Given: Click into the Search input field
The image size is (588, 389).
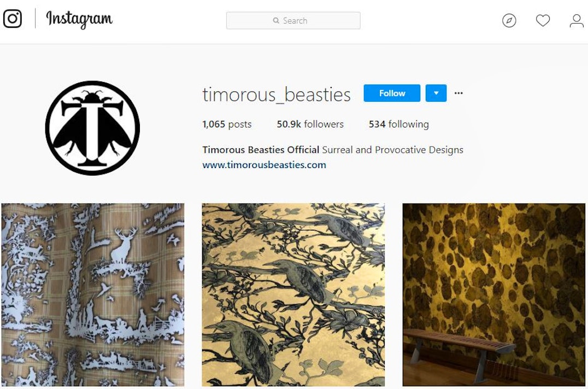Looking at the screenshot, I should 293,20.
